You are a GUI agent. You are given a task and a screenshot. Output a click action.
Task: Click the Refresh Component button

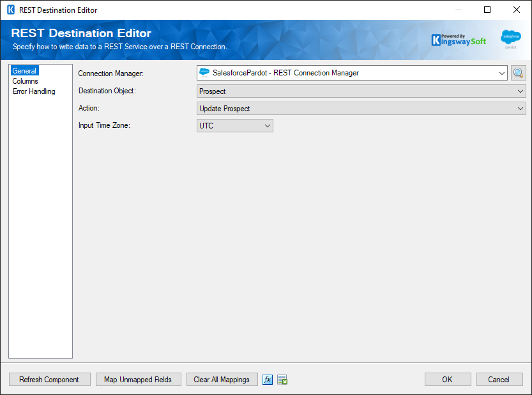click(x=50, y=380)
